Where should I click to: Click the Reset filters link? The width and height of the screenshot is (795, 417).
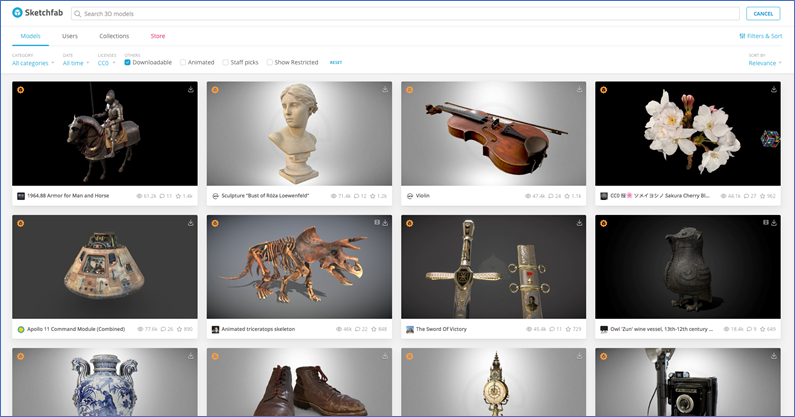click(336, 62)
